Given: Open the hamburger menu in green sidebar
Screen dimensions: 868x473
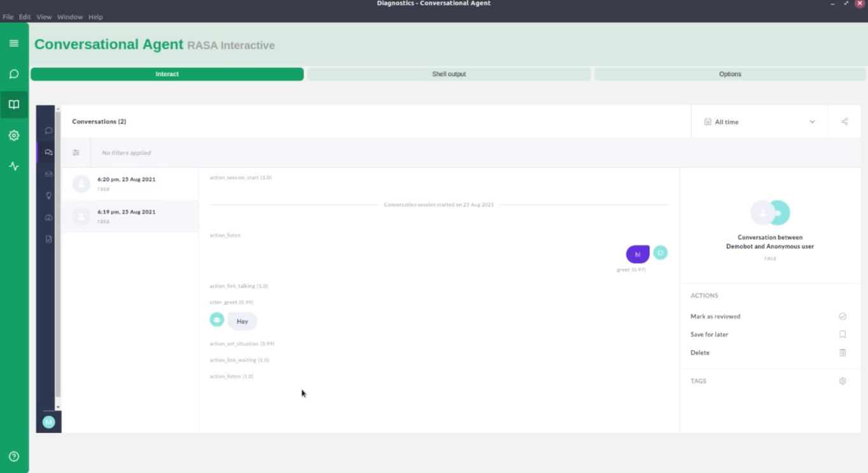Looking at the screenshot, I should (x=14, y=43).
